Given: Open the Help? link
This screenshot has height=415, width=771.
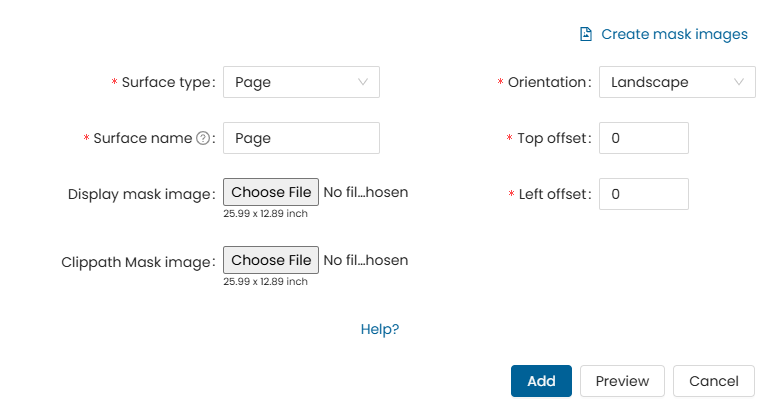Looking at the screenshot, I should coord(380,329).
